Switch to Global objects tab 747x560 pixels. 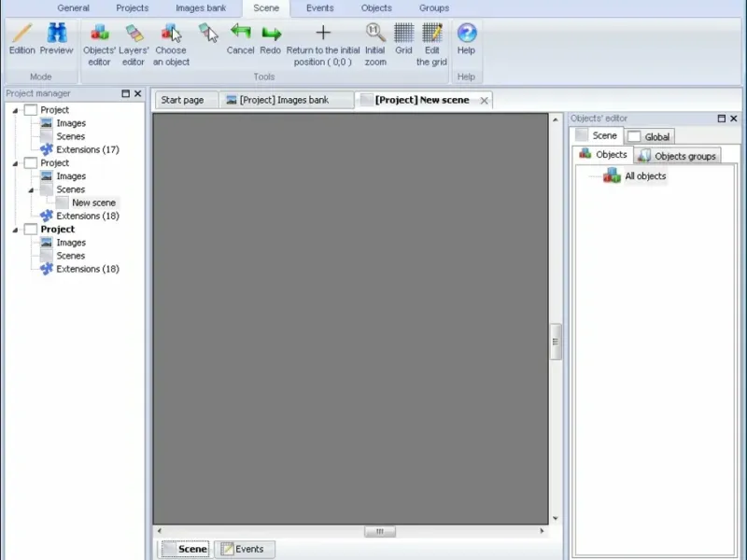coord(649,137)
